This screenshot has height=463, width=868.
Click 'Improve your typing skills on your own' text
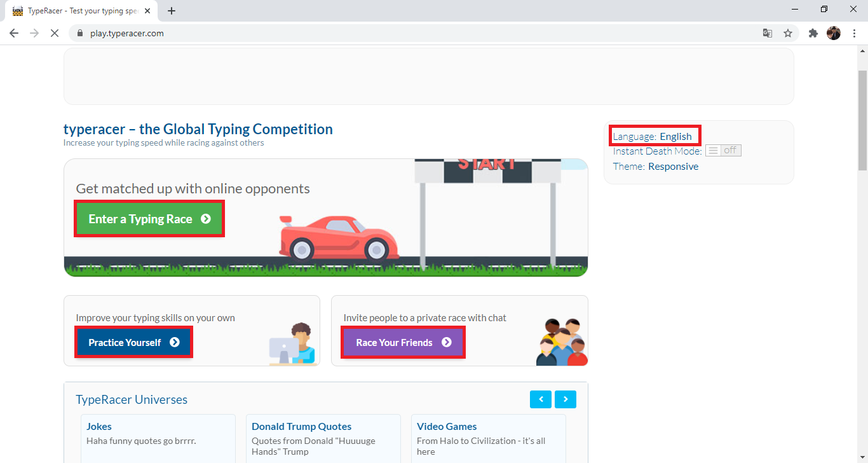156,317
